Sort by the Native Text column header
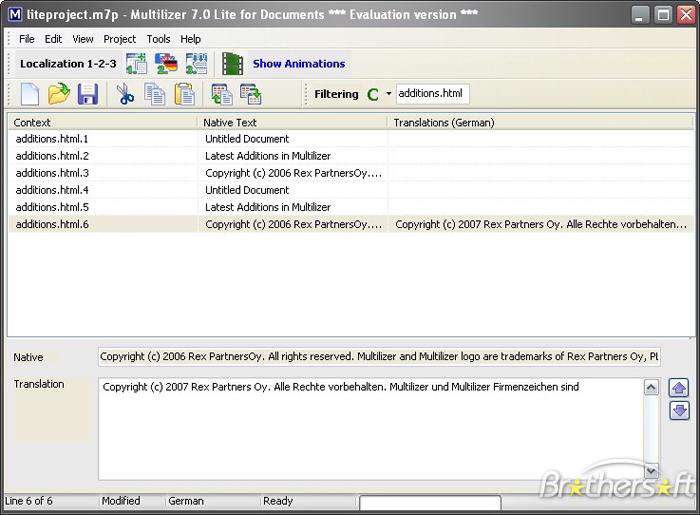This screenshot has width=700, height=515. tap(292, 122)
